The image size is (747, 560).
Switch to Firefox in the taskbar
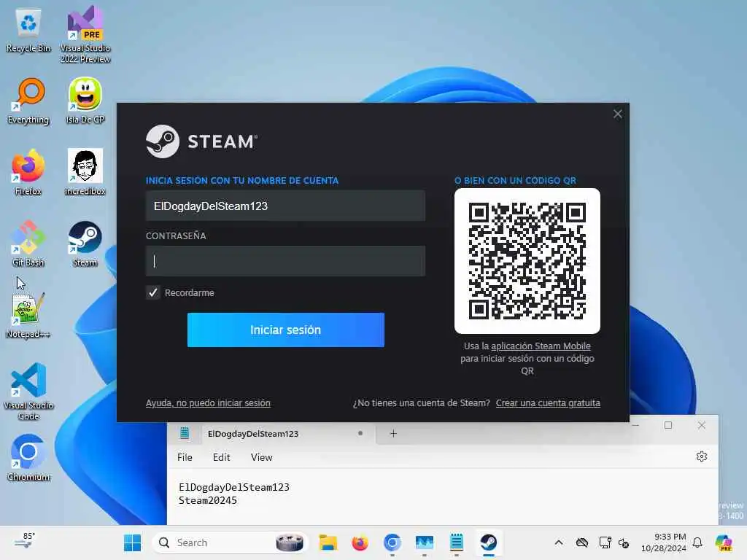[360, 542]
